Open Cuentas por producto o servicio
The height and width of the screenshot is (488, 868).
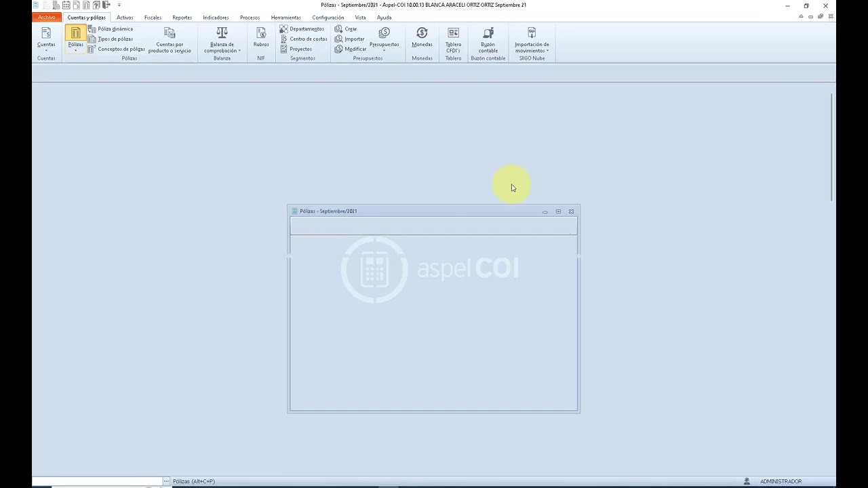(x=170, y=40)
